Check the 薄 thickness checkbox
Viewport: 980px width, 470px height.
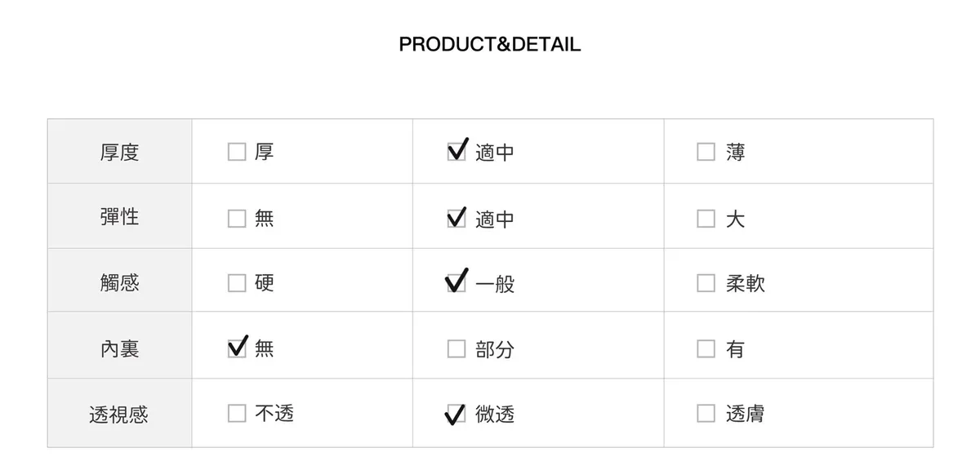(706, 153)
